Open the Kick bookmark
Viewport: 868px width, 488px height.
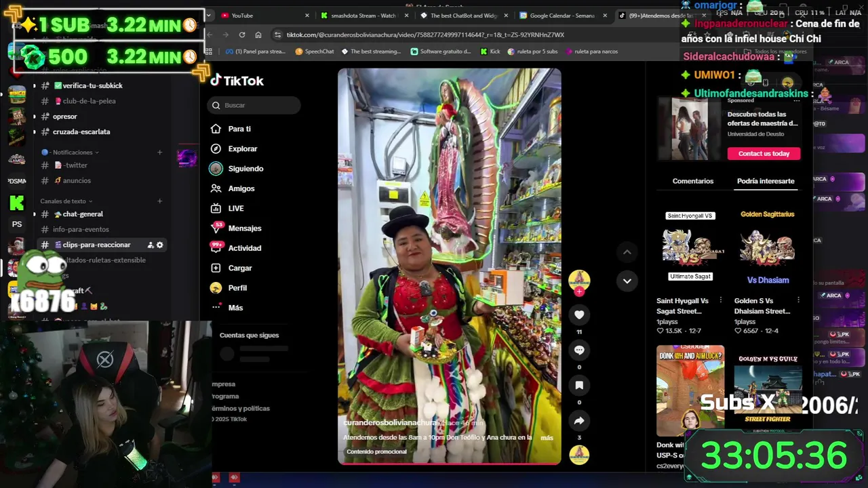point(490,52)
